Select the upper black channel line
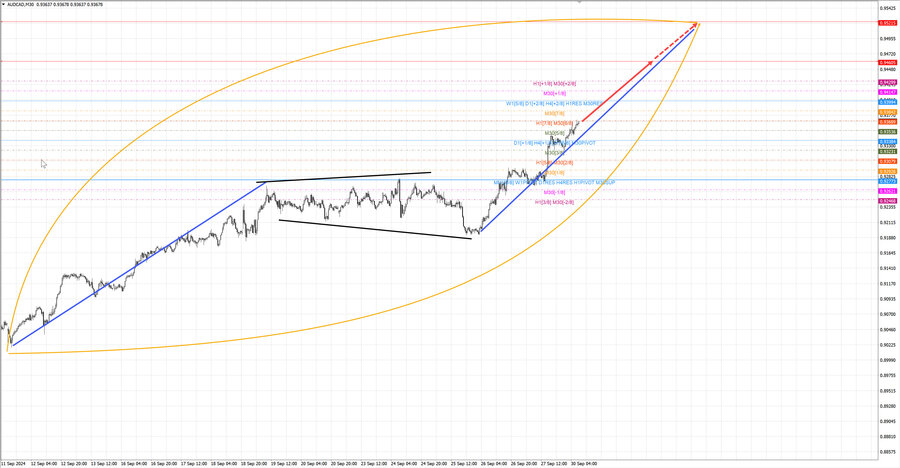The width and height of the screenshot is (900, 468). click(343, 177)
